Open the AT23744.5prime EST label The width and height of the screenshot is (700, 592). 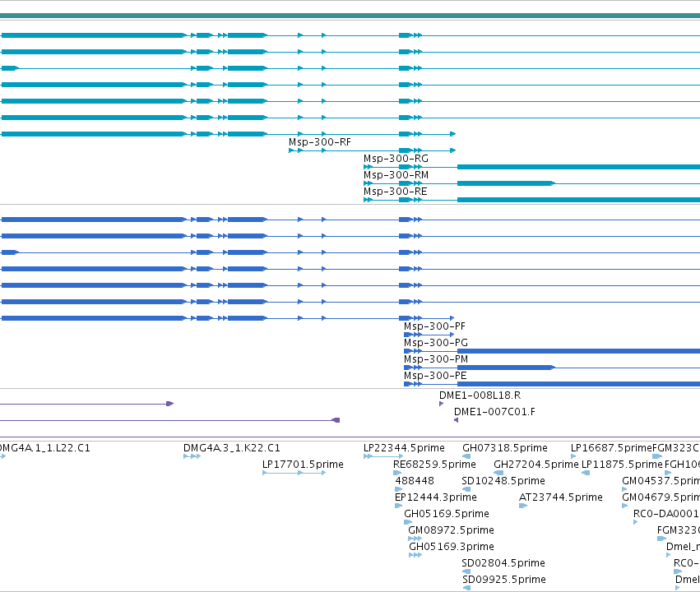[x=561, y=498]
